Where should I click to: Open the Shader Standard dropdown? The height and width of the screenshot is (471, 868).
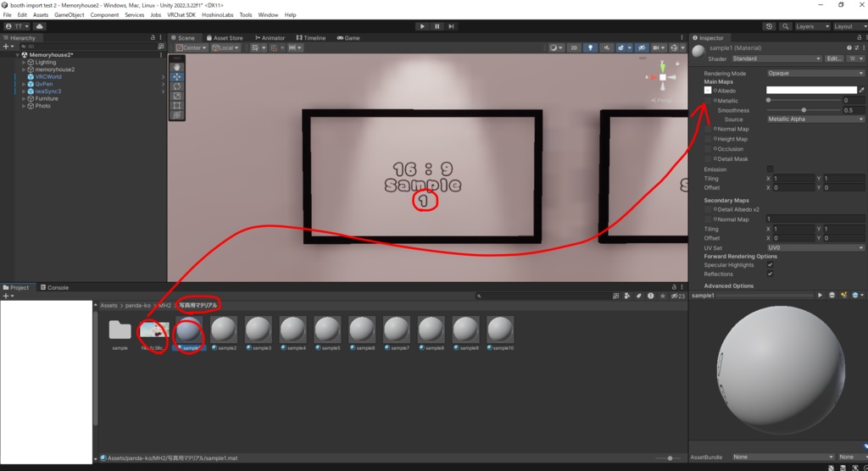pyautogui.click(x=776, y=58)
